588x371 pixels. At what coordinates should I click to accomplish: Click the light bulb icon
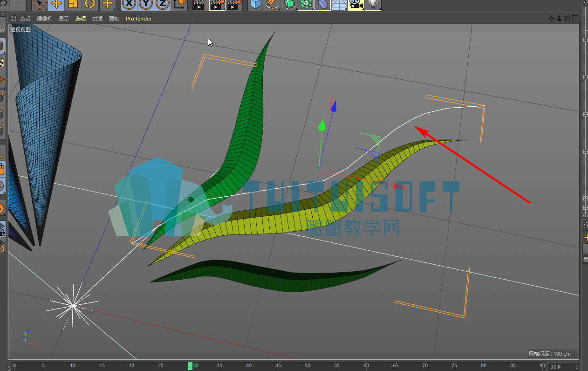tap(373, 5)
